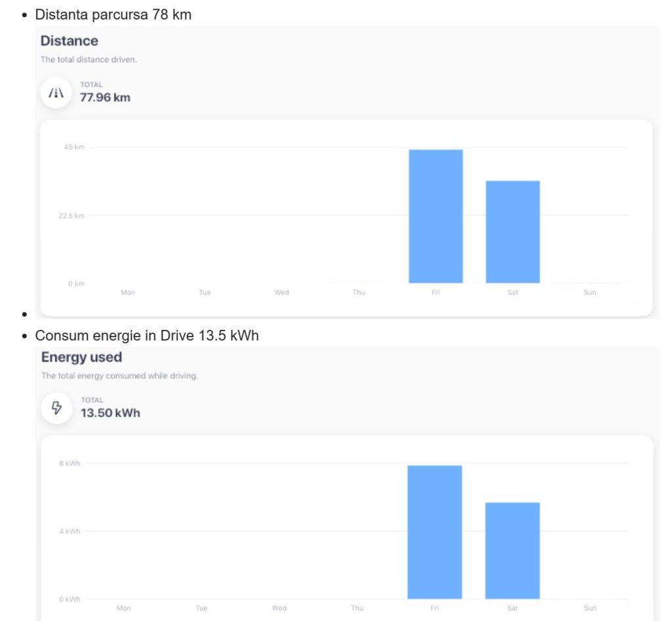Screen dimensions: 672x621
Task: Click the Wed label on the Distance chart axis
Action: click(x=282, y=292)
